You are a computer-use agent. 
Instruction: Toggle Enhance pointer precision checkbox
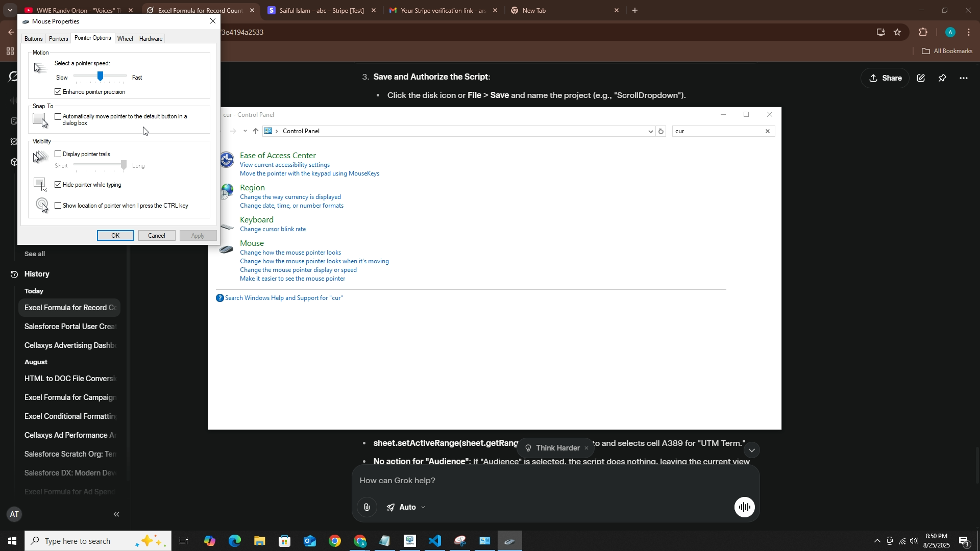click(58, 92)
